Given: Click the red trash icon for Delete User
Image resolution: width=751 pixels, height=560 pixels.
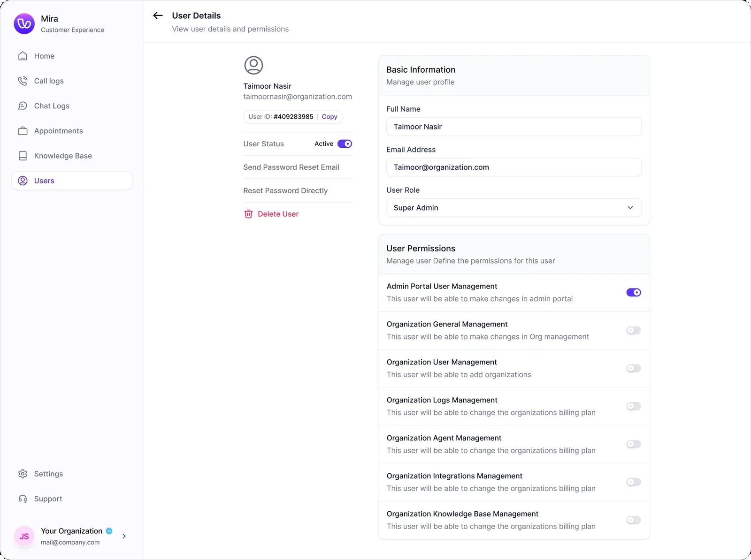Looking at the screenshot, I should point(248,214).
